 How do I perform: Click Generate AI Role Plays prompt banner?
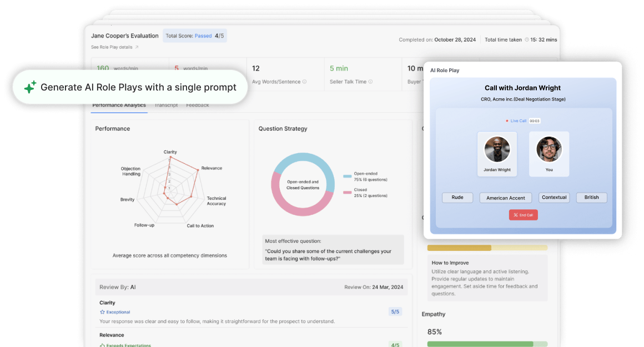pos(130,87)
